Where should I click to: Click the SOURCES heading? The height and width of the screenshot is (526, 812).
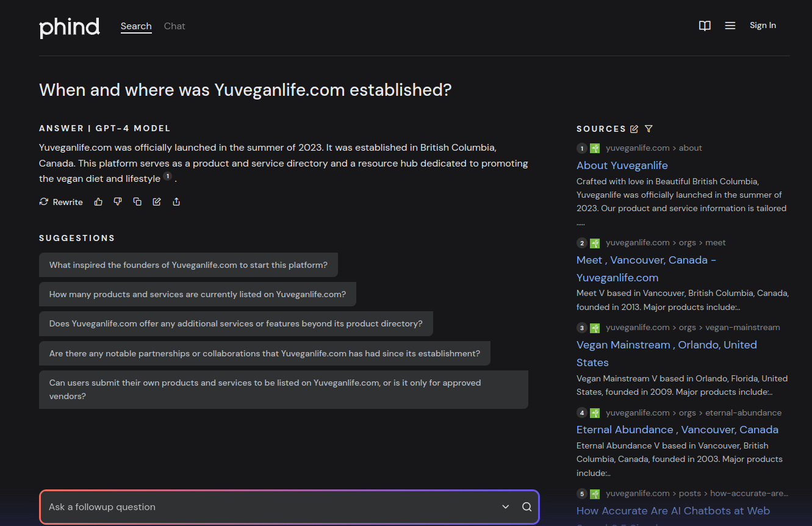click(x=601, y=129)
